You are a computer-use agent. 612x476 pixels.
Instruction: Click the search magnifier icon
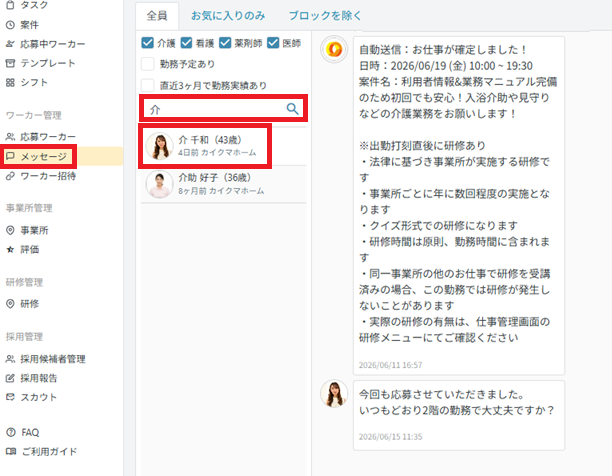click(292, 109)
